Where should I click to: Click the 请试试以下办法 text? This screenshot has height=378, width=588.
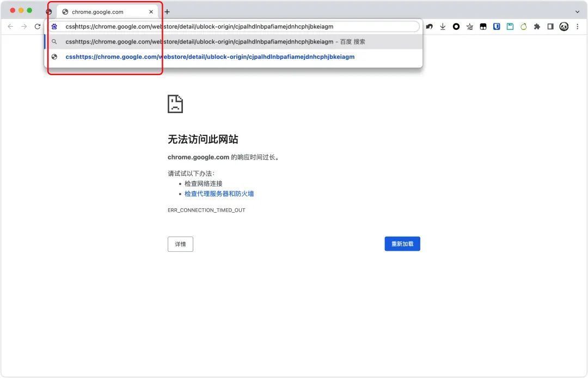191,173
